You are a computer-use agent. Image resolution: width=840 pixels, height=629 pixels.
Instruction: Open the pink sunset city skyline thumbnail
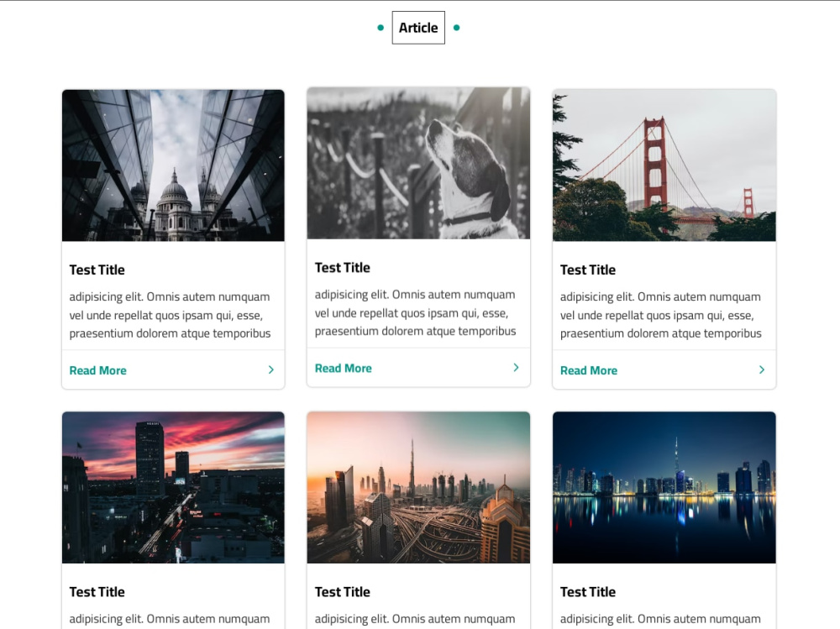[x=173, y=488]
